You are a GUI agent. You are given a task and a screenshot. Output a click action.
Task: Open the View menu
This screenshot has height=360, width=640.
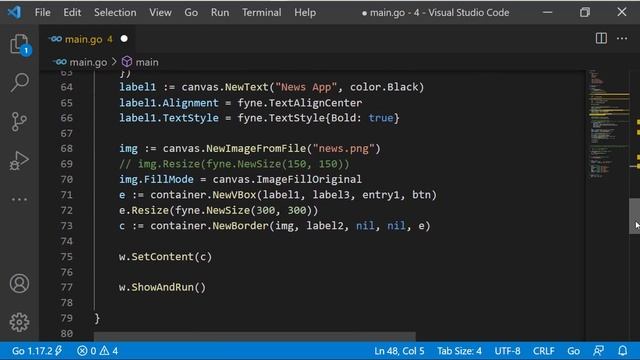tap(160, 12)
